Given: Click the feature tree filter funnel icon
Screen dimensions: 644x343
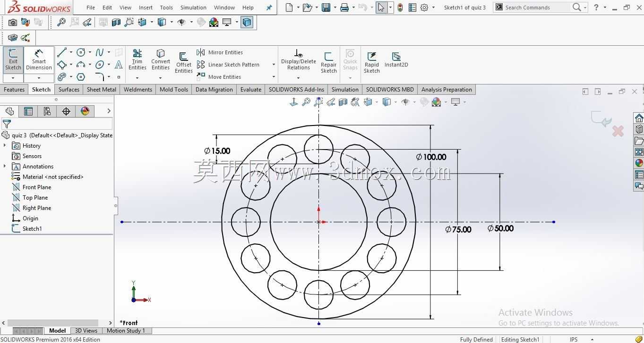Looking at the screenshot, I should tap(7, 124).
